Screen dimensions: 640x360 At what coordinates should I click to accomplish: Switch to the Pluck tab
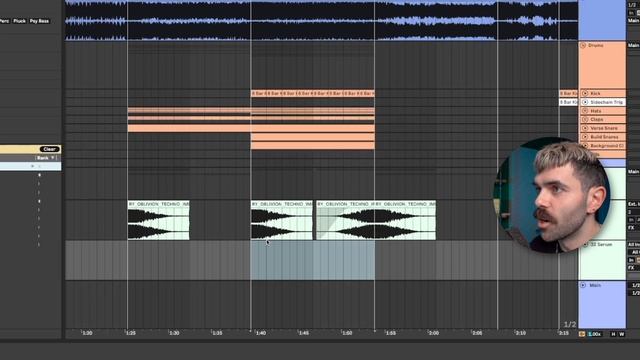(19, 21)
